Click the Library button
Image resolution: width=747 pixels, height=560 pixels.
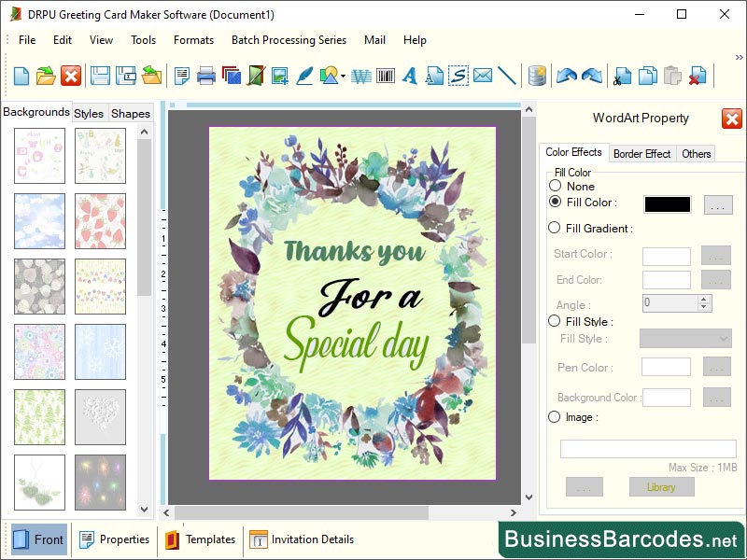[661, 486]
